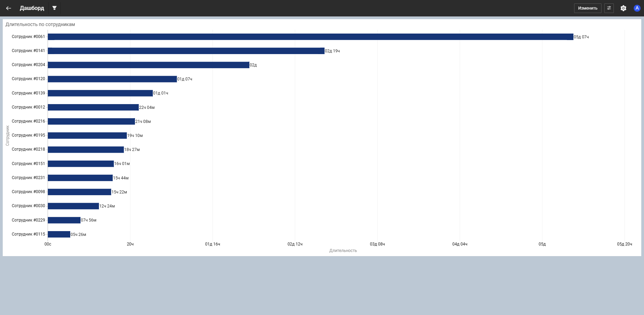The width and height of the screenshot is (644, 315).
Task: Click the value label 16ч 01м
Action: coord(122,164)
